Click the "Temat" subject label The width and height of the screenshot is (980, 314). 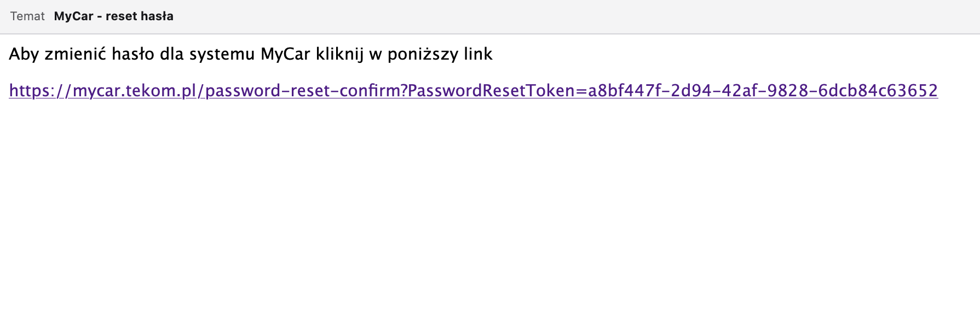click(27, 16)
